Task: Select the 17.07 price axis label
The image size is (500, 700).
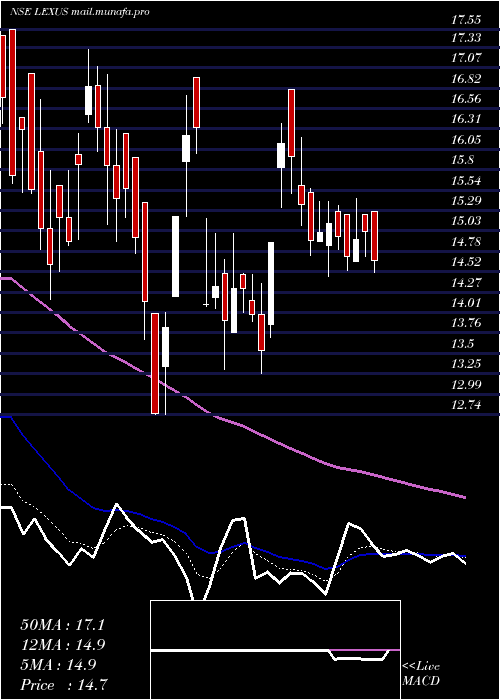Action: [x=466, y=58]
